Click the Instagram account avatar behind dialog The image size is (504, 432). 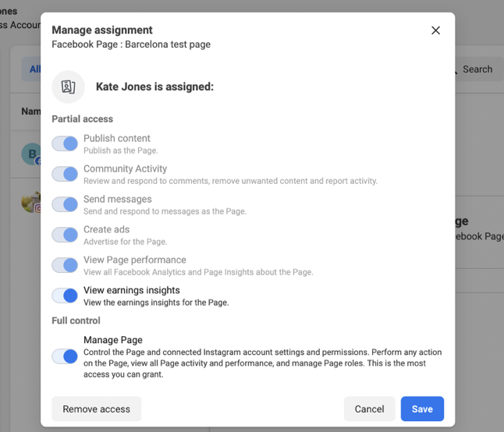[31, 202]
